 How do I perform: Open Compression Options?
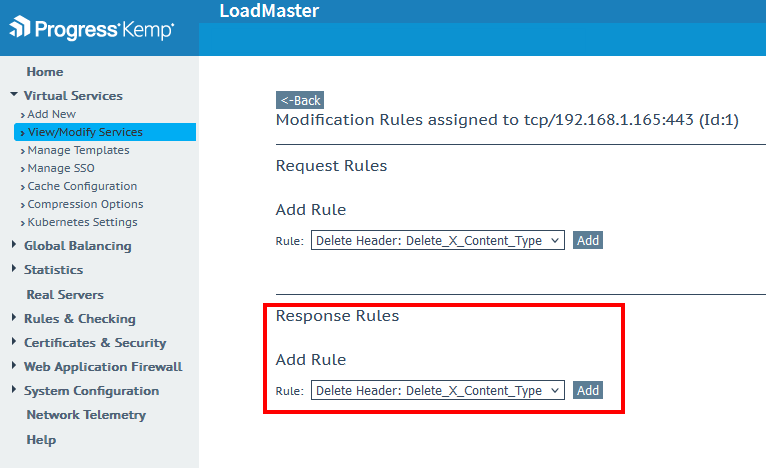point(85,204)
